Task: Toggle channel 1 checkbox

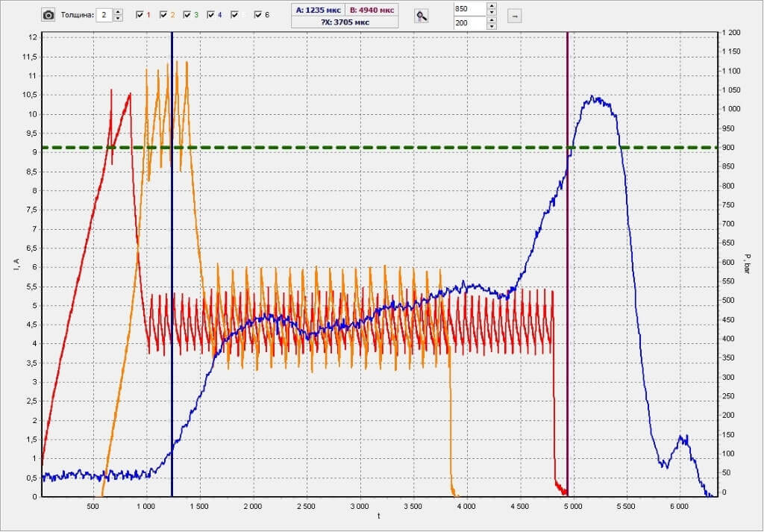Action: tap(140, 15)
